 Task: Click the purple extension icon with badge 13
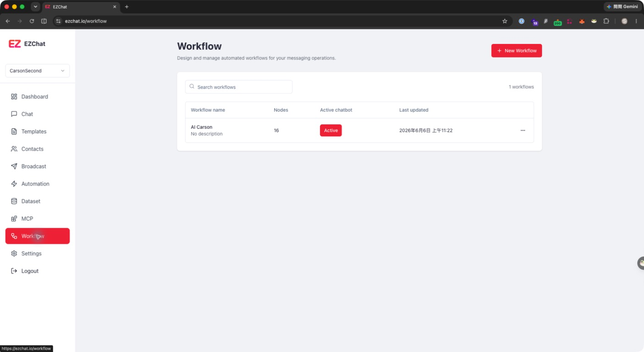pyautogui.click(x=534, y=22)
